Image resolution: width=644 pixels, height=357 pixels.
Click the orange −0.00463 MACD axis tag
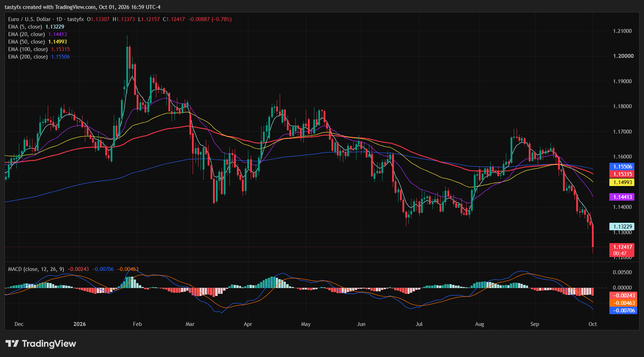[623, 303]
